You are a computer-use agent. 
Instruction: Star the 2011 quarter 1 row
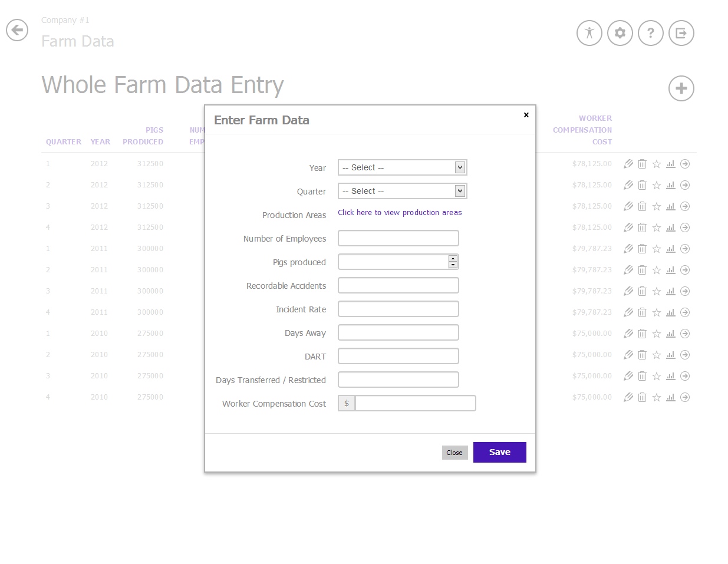tap(657, 249)
